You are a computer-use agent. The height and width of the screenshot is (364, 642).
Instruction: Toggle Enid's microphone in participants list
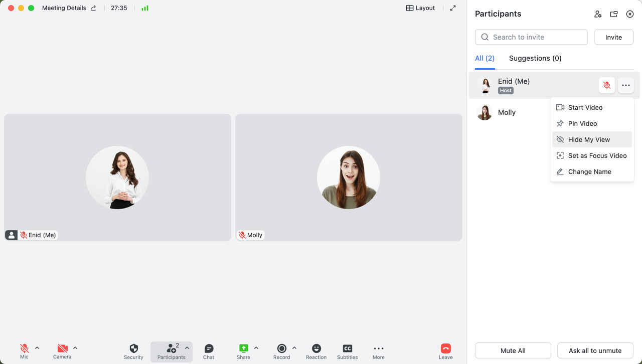pos(607,85)
